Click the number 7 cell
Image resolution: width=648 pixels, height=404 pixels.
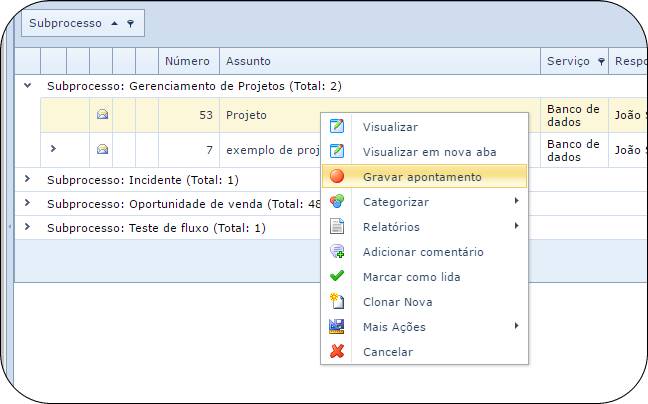pyautogui.click(x=189, y=150)
